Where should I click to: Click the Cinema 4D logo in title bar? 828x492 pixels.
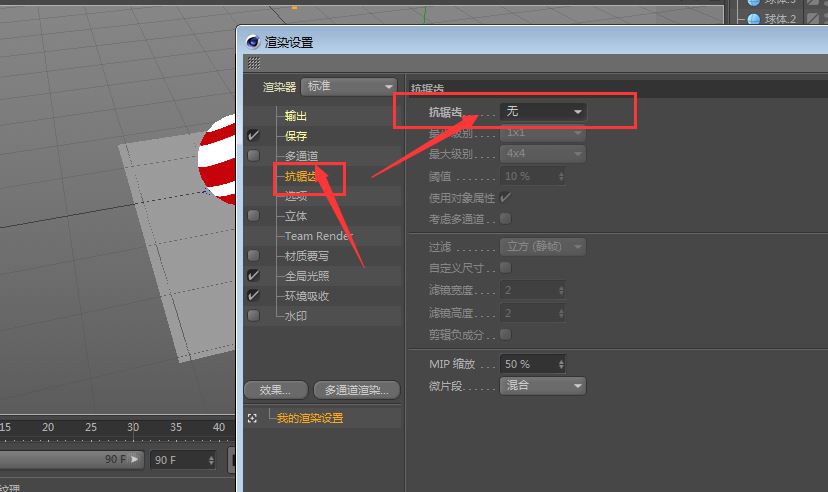[253, 42]
